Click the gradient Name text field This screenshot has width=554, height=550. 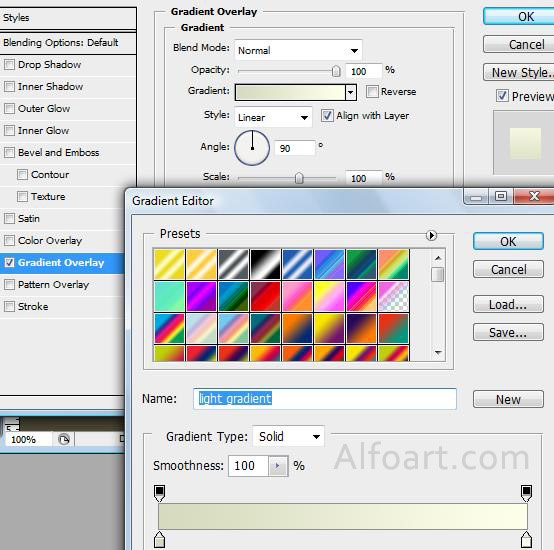tap(325, 399)
